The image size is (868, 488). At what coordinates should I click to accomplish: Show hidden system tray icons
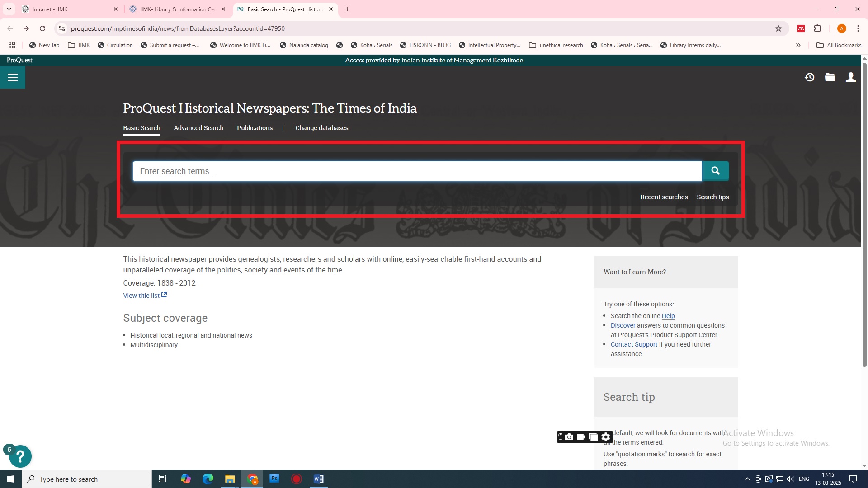(x=747, y=479)
